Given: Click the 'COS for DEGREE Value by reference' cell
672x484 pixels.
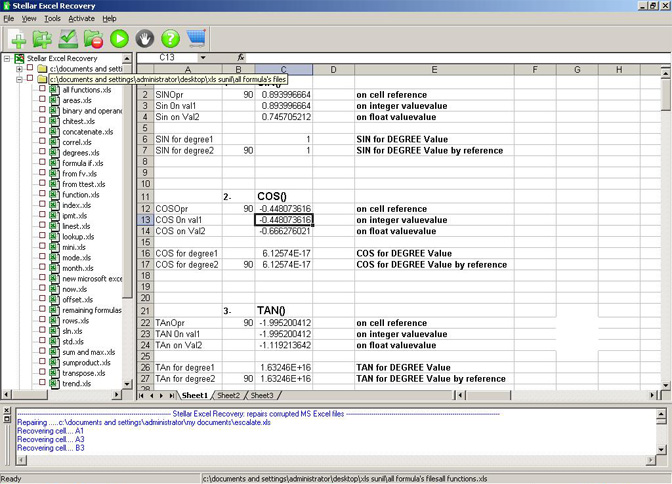Looking at the screenshot, I should tap(434, 265).
